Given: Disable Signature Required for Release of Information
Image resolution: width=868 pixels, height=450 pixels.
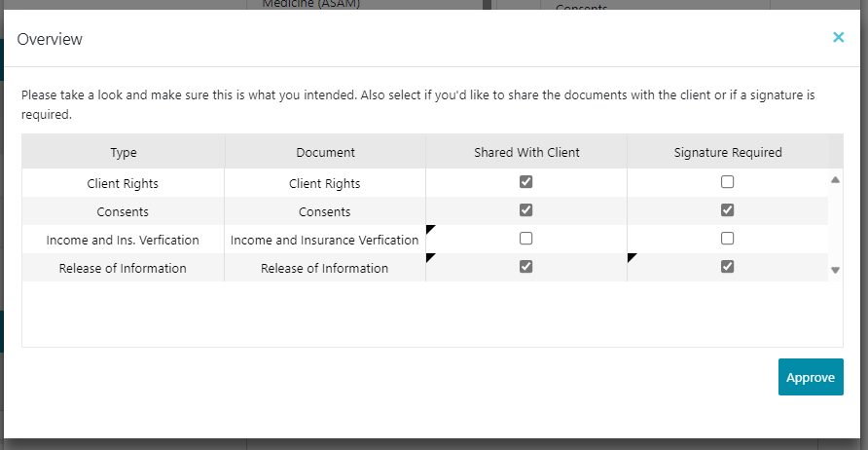Looking at the screenshot, I should (x=727, y=267).
